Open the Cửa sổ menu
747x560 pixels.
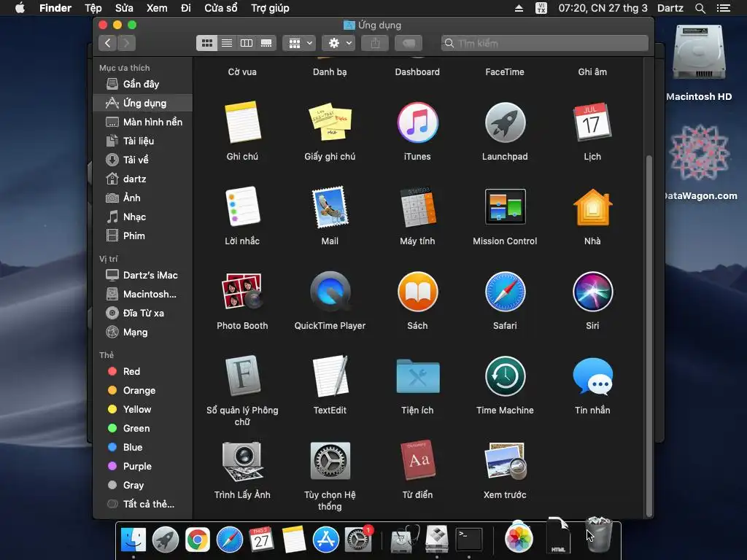[220, 8]
